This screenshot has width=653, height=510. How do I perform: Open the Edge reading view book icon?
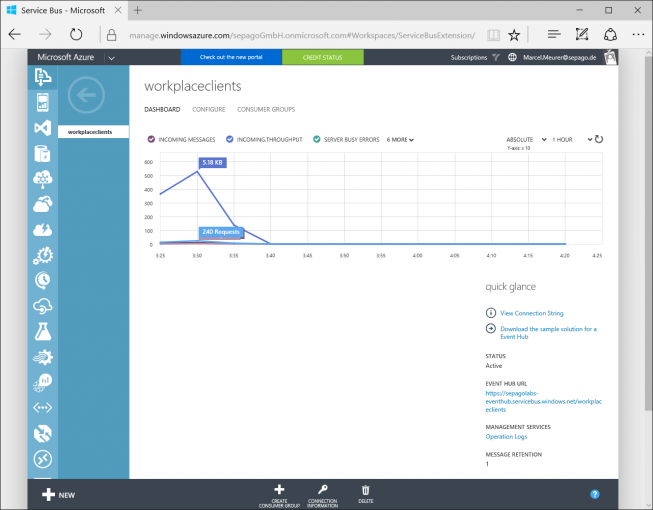tap(493, 35)
